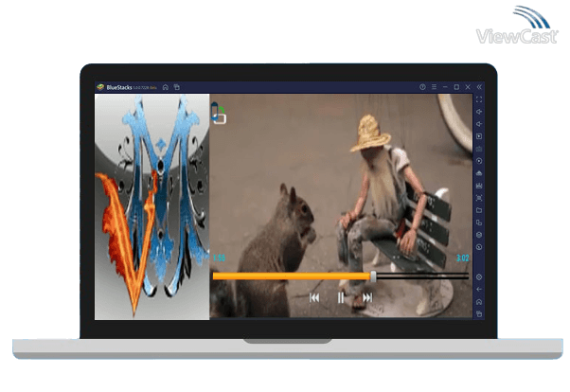Open the BlueStacks hamburger menu
Viewport: 570px width, 392px height.
pos(434,87)
